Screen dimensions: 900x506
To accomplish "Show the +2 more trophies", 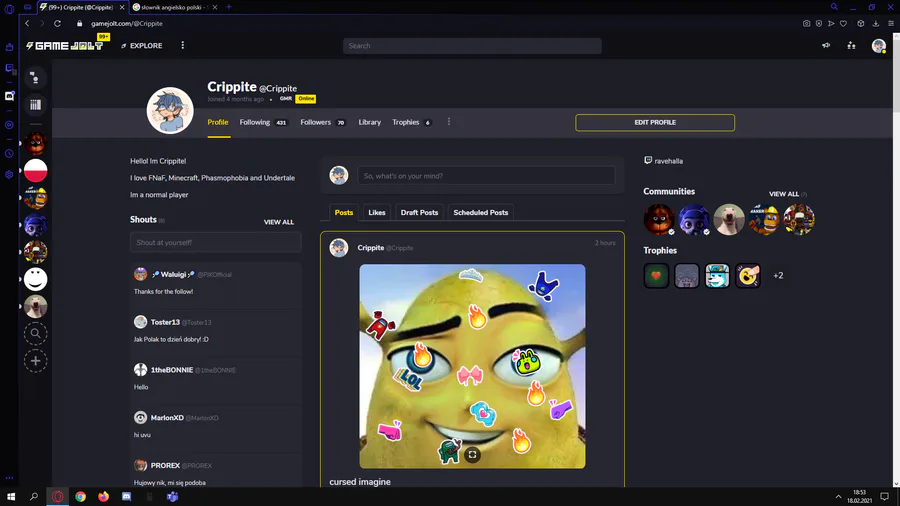I will 778,276.
